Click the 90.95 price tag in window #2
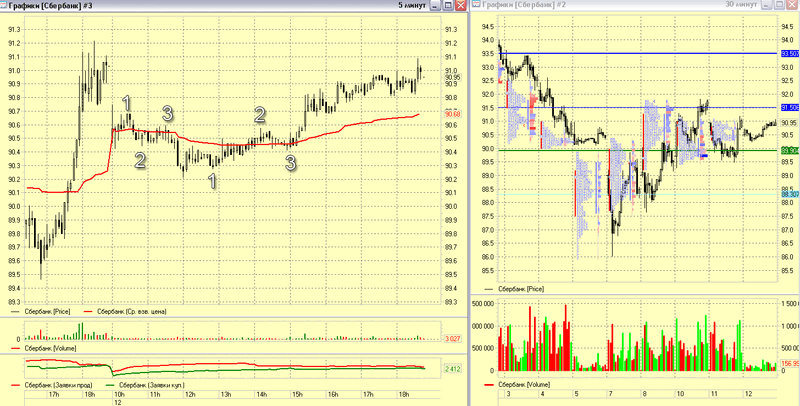The width and height of the screenshot is (800, 406). (x=790, y=123)
